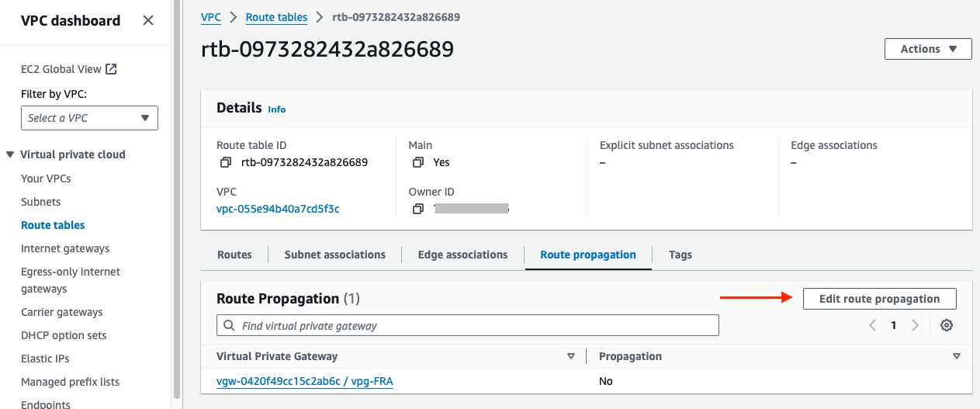Switch to the Edge associations tab

[x=462, y=255]
